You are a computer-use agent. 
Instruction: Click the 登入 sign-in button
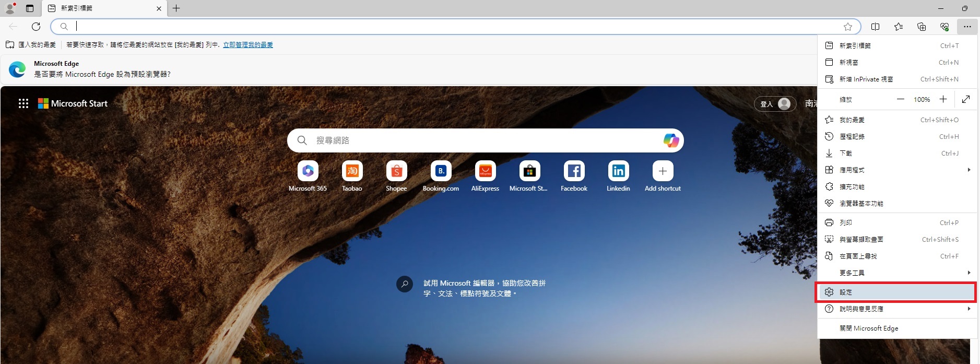(x=775, y=104)
